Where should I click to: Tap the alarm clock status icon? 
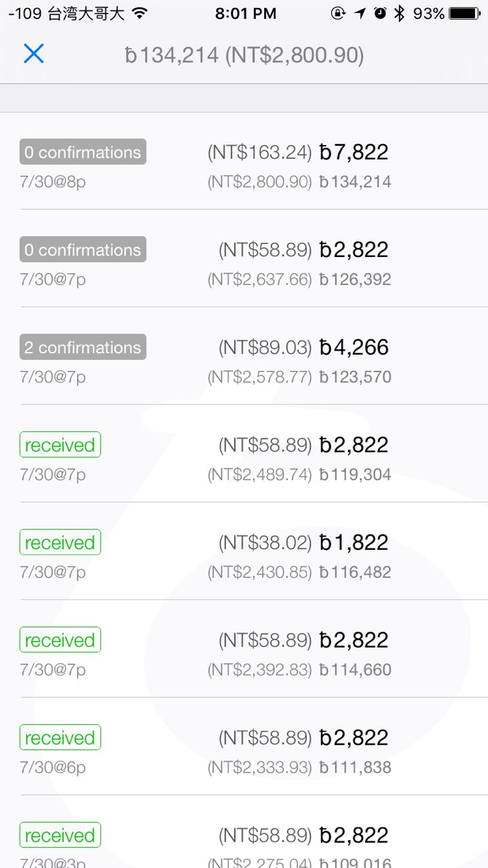[380, 13]
